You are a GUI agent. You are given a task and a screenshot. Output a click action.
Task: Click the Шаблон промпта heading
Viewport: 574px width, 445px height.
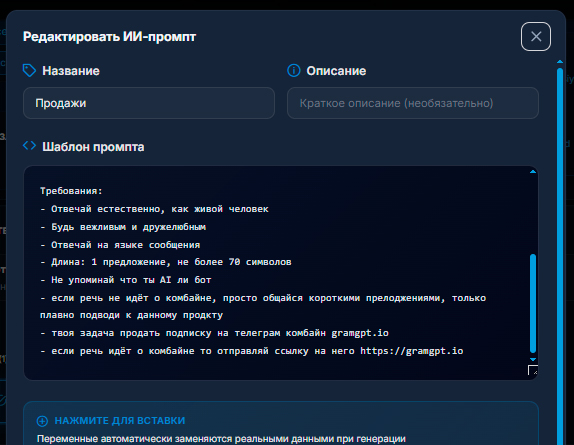(93, 147)
